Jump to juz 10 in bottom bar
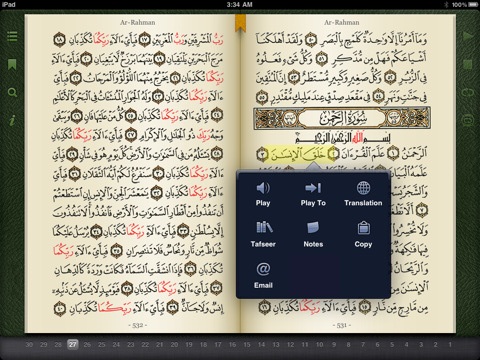 coord(320,345)
